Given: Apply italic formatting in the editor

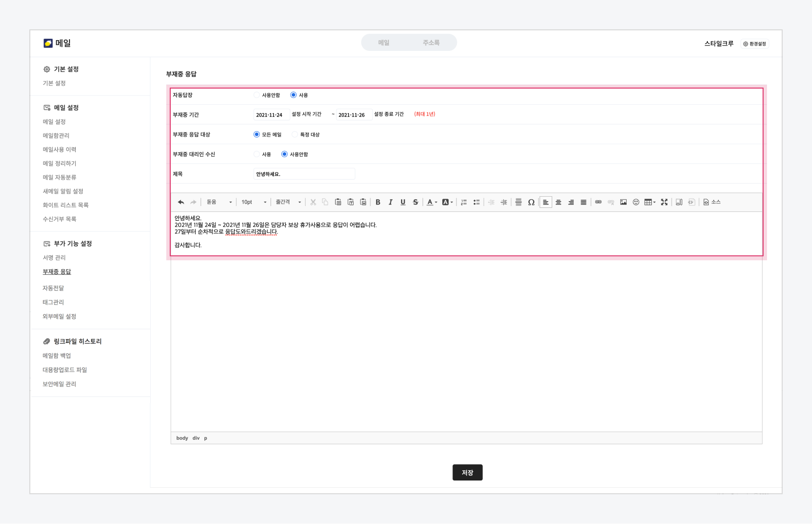Looking at the screenshot, I should (390, 202).
